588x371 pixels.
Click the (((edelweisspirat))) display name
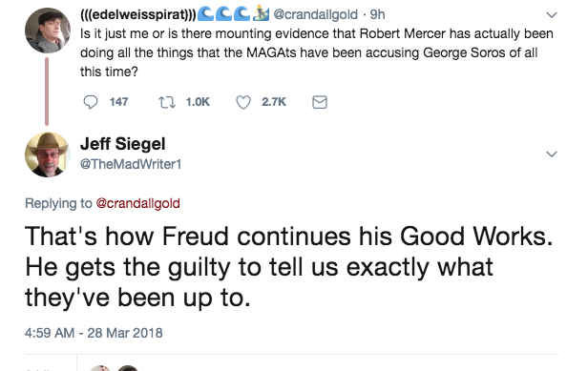click(138, 14)
